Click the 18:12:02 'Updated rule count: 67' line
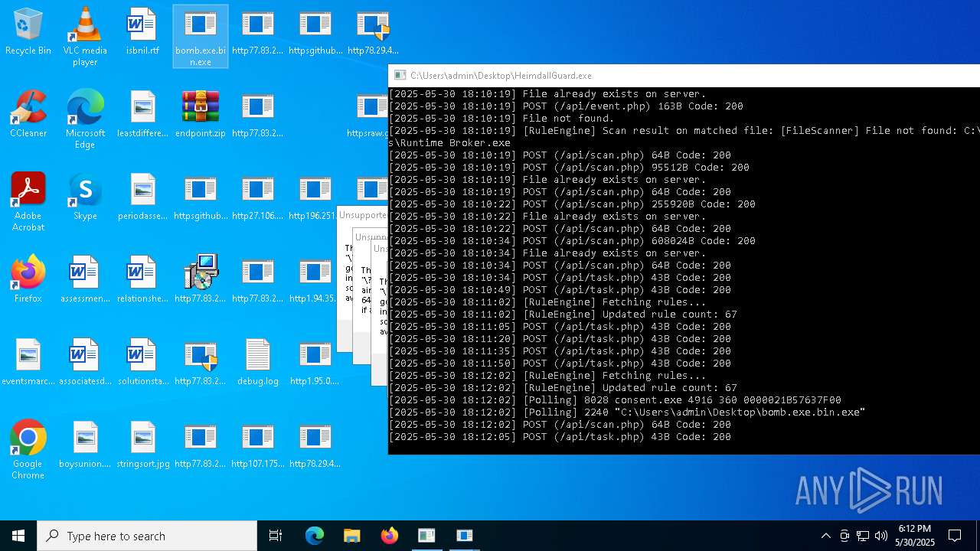 563,388
